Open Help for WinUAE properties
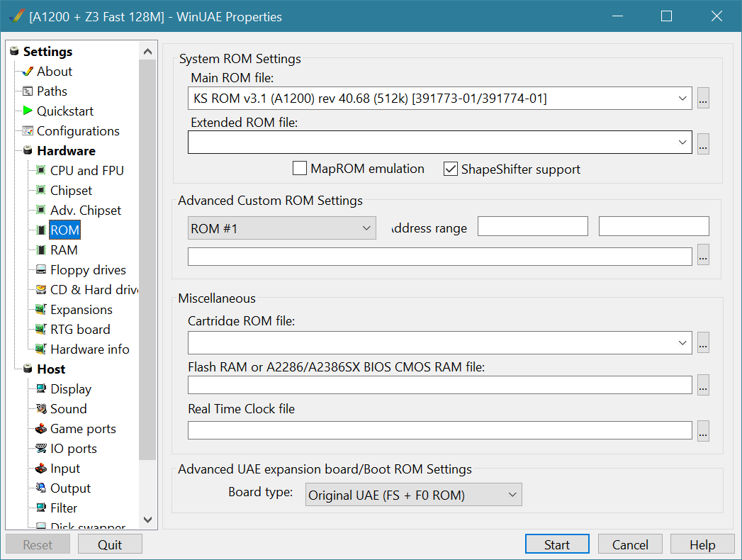The height and width of the screenshot is (560, 742). point(702,544)
